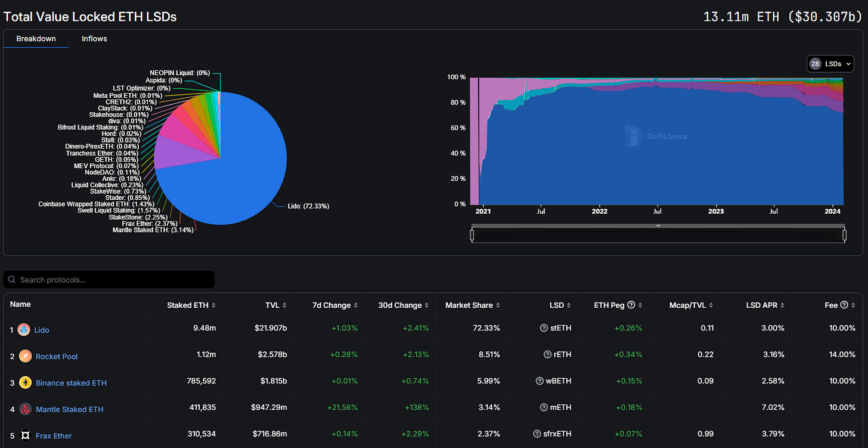Screen dimensions: 868x448
Task: Click the +0.34% ETH Peg cell
Action: point(629,356)
